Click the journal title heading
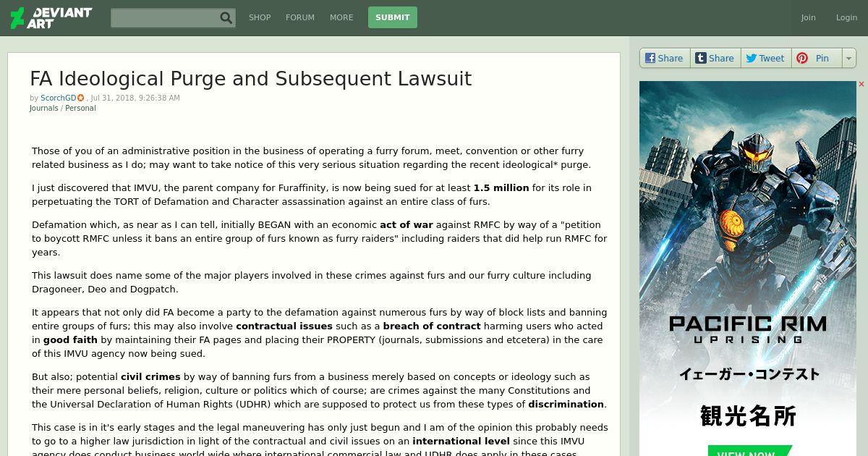The height and width of the screenshot is (456, 868). (x=250, y=78)
